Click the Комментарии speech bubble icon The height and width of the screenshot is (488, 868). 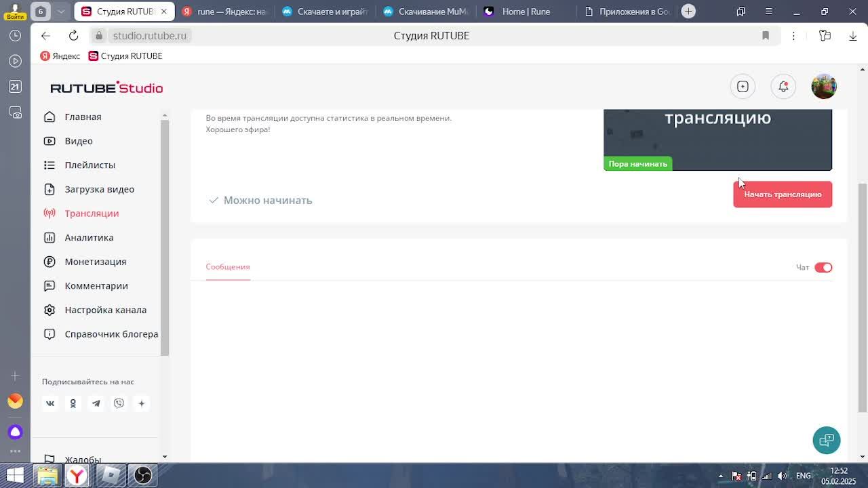pos(50,286)
